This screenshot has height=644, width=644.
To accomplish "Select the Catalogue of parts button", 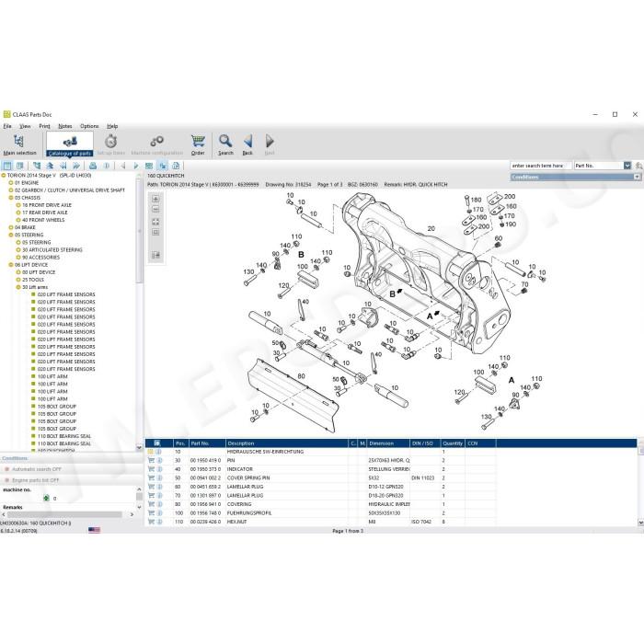I will tap(70, 145).
